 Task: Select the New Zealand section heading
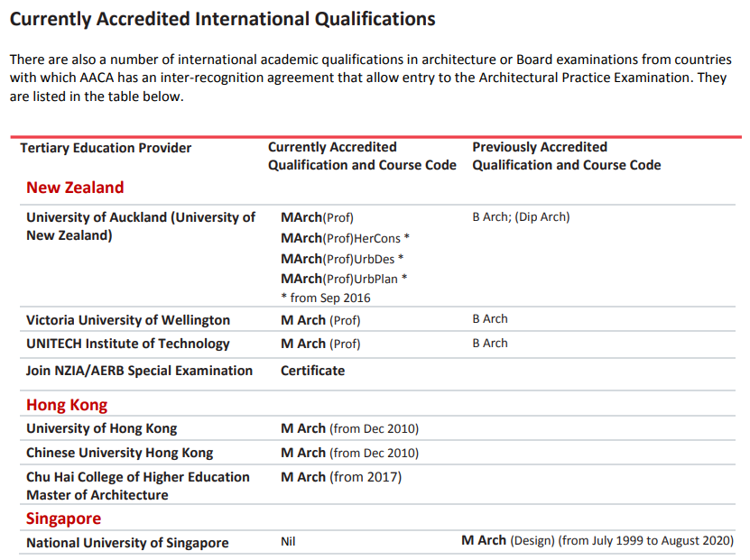[x=75, y=188]
